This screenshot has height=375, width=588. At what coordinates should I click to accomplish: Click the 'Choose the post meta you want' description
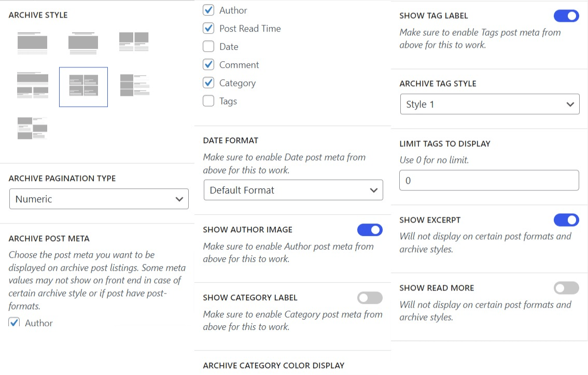click(97, 281)
